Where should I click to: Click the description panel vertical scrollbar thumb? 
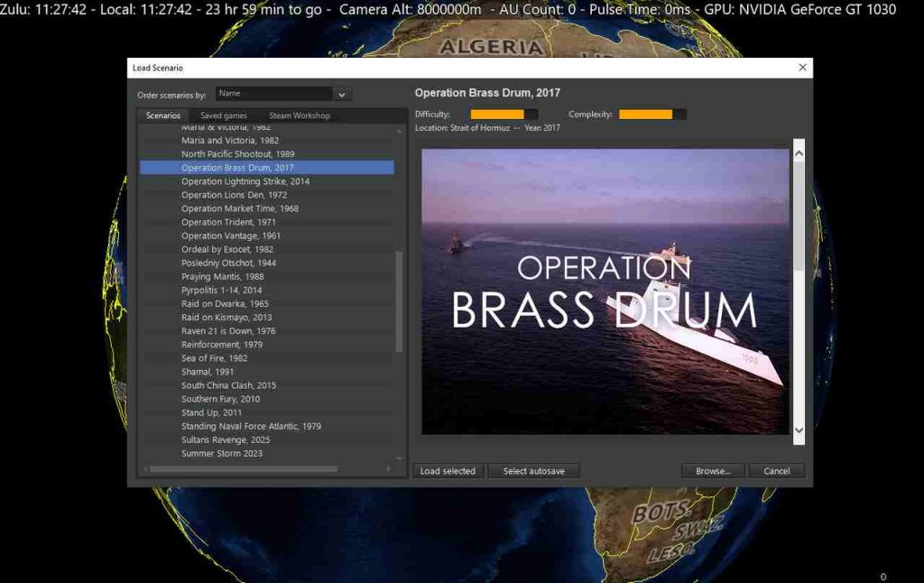click(799, 216)
